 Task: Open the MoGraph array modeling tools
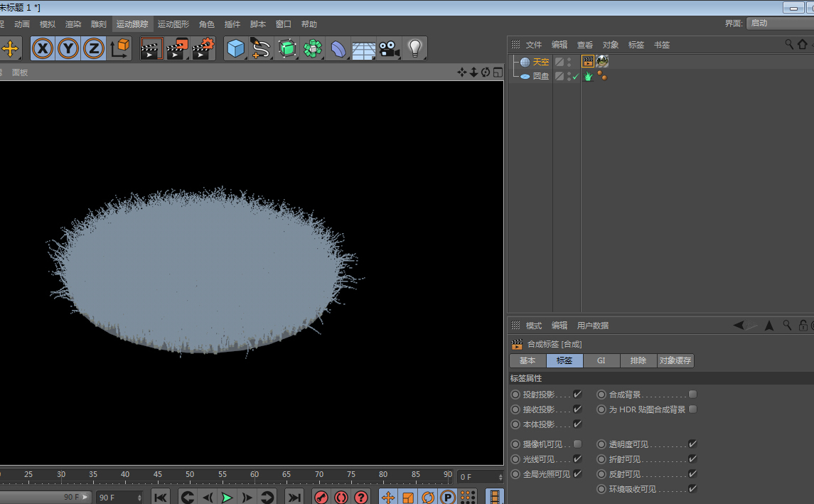313,49
